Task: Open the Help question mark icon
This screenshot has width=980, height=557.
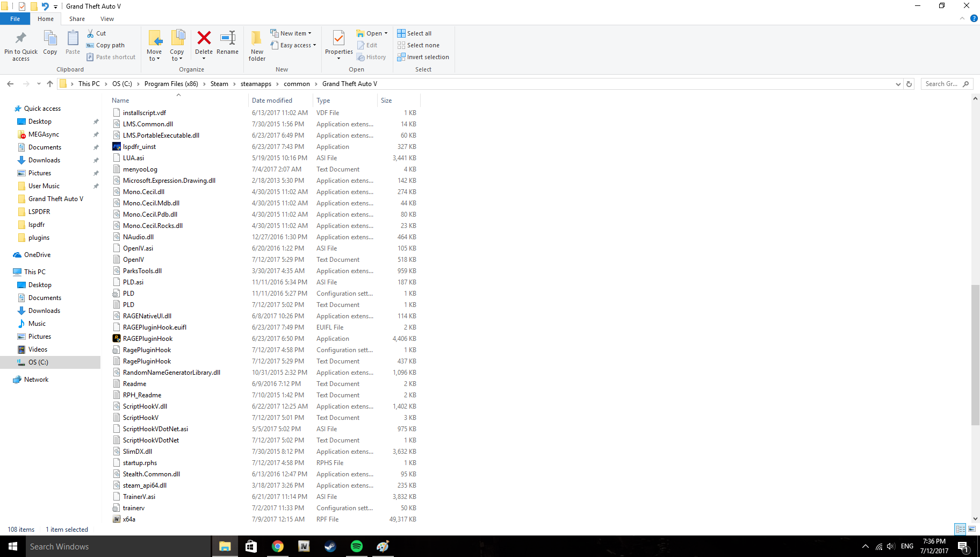Action: pos(974,18)
